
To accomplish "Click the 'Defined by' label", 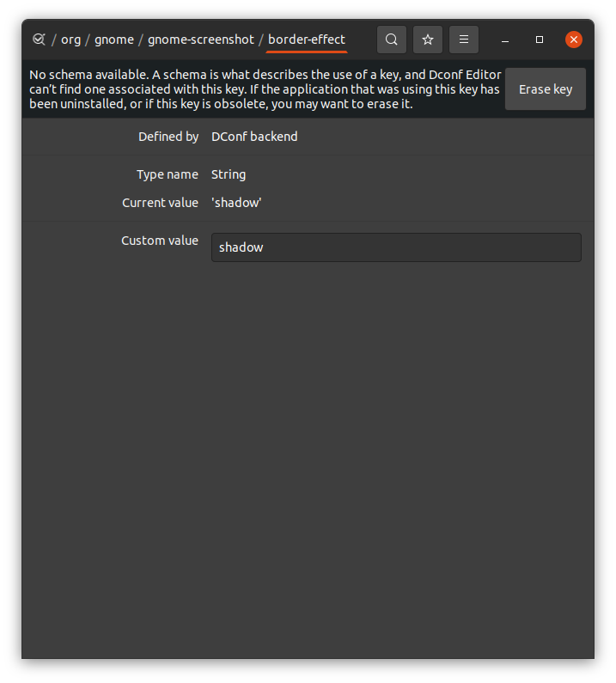I will (168, 137).
